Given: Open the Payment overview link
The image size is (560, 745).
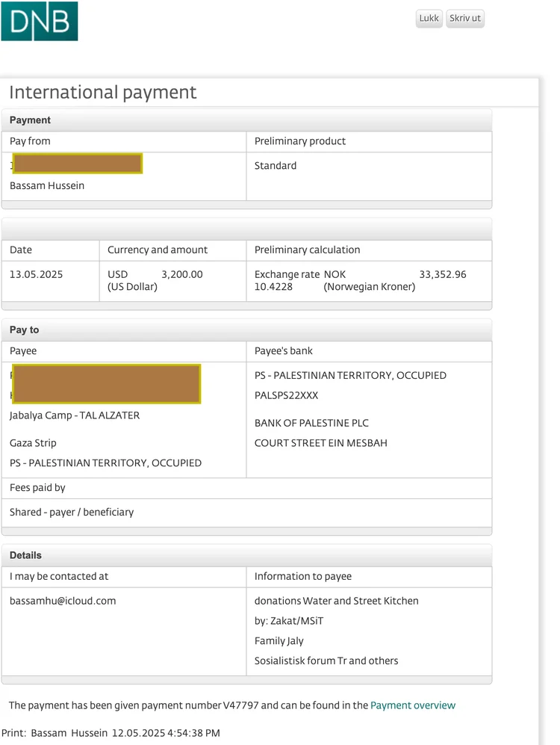Looking at the screenshot, I should tap(412, 705).
